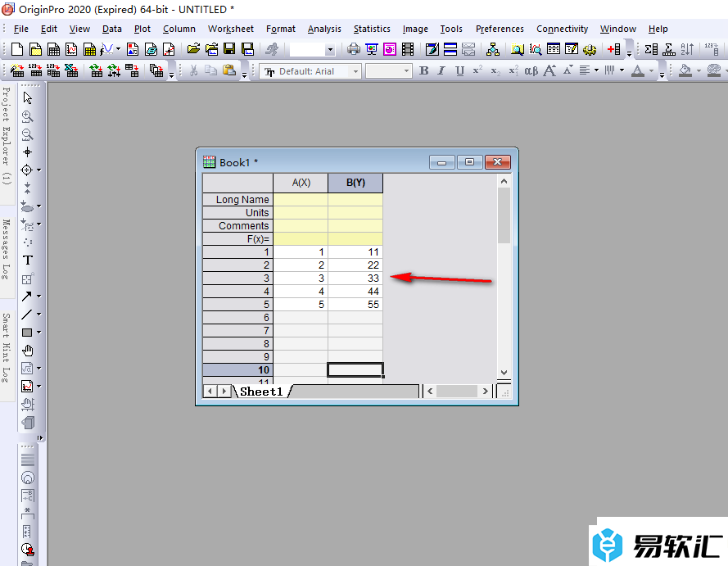This screenshot has width=728, height=566.
Task: Click the scroll right arrow in Book1
Action: [x=486, y=392]
